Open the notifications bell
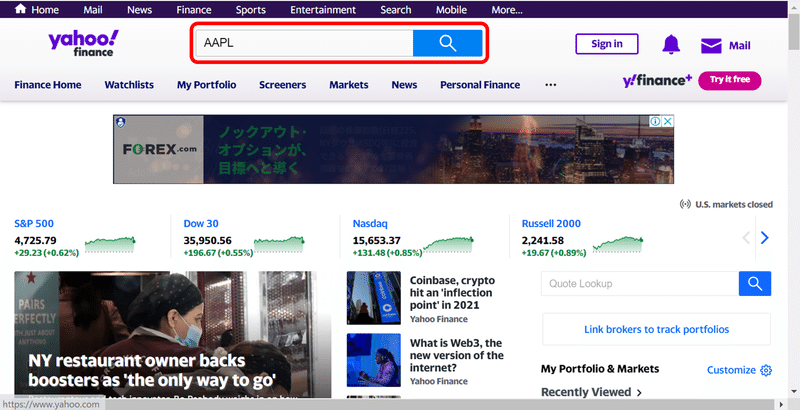This screenshot has height=410, width=800. pyautogui.click(x=671, y=44)
